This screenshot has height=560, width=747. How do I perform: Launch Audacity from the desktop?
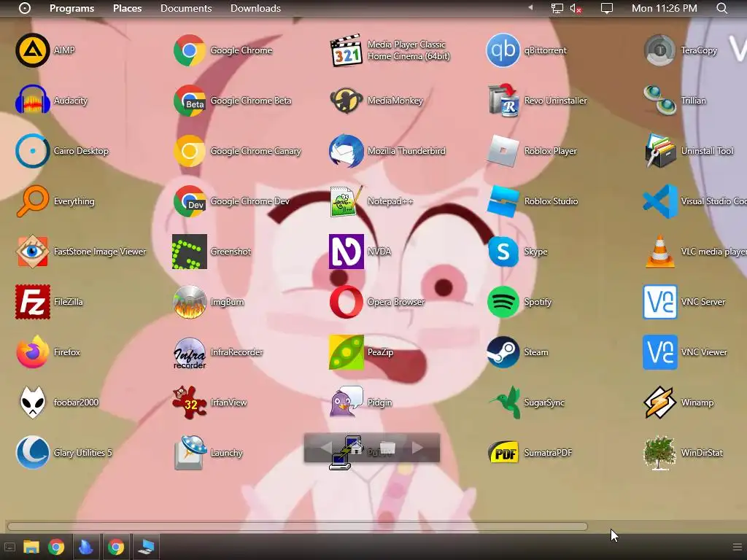click(x=32, y=101)
